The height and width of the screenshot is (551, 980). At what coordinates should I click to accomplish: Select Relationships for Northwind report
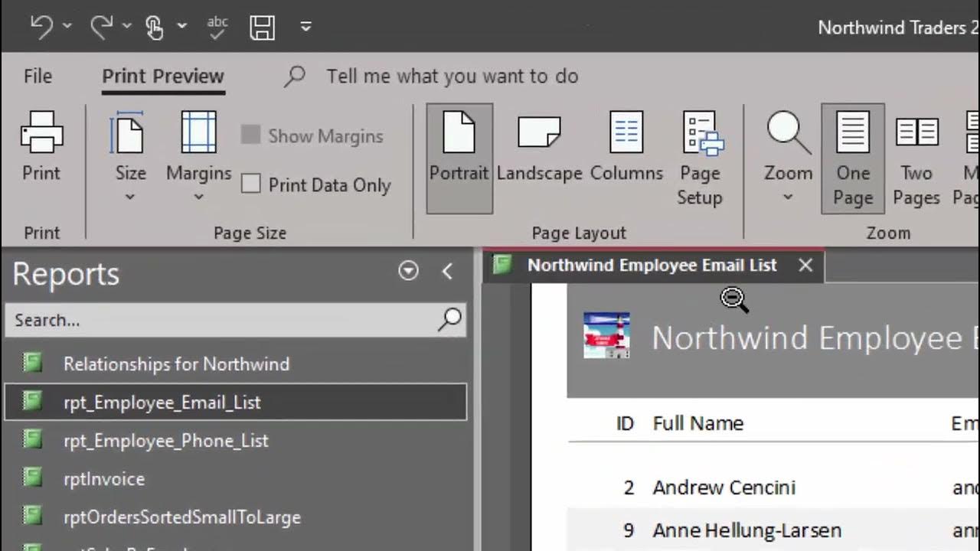coord(236,364)
